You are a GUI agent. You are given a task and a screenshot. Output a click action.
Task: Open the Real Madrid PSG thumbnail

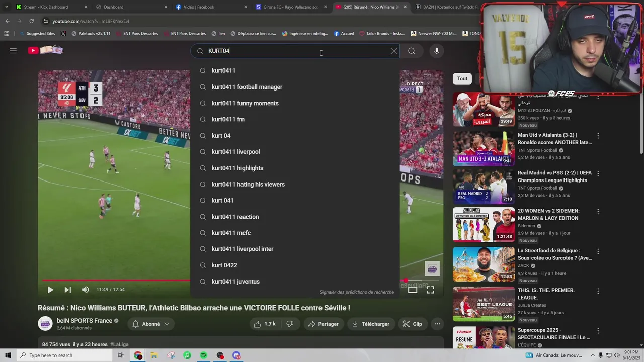coord(484,187)
